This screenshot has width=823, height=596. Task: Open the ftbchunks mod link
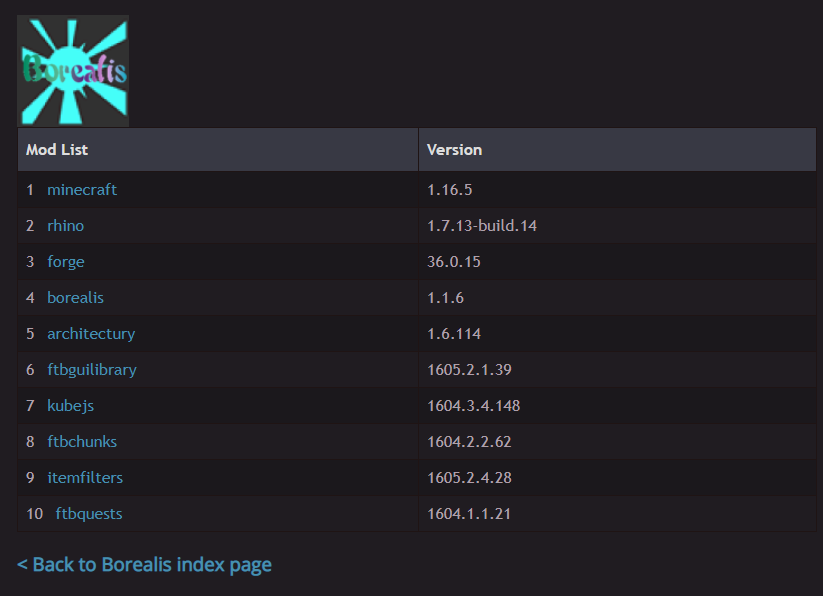coord(82,442)
